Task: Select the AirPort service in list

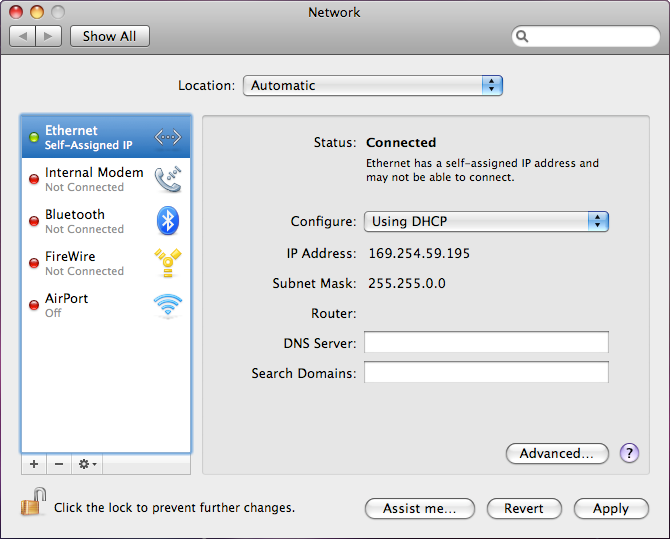Action: pos(94,305)
